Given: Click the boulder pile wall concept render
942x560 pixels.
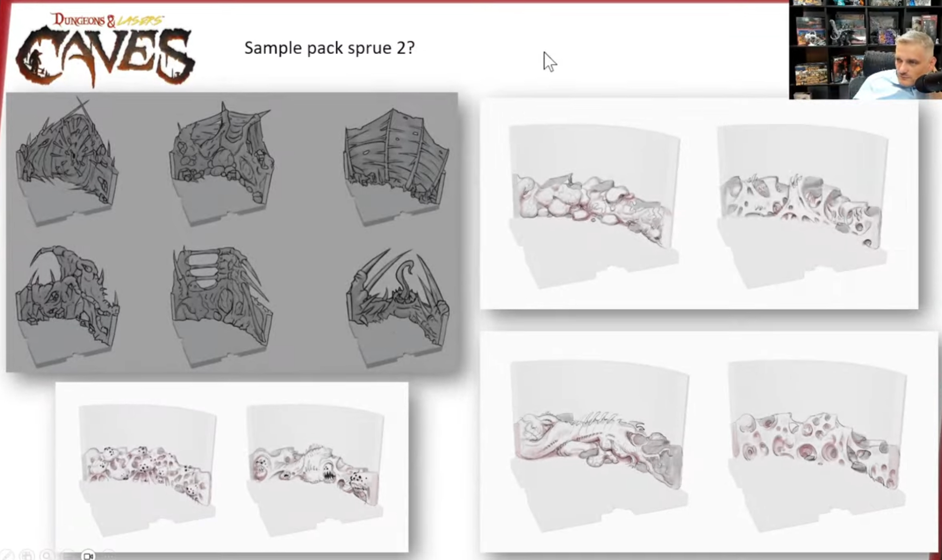Looking at the screenshot, I should (x=594, y=206).
